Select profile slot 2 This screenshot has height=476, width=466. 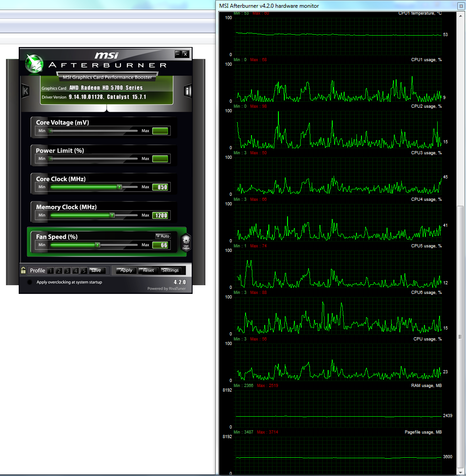59,271
